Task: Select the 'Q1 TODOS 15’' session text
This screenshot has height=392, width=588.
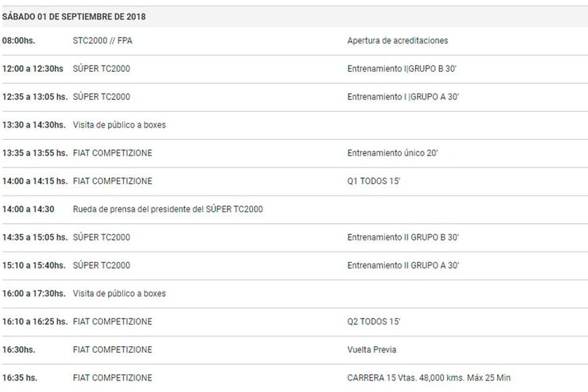Action: tap(372, 181)
